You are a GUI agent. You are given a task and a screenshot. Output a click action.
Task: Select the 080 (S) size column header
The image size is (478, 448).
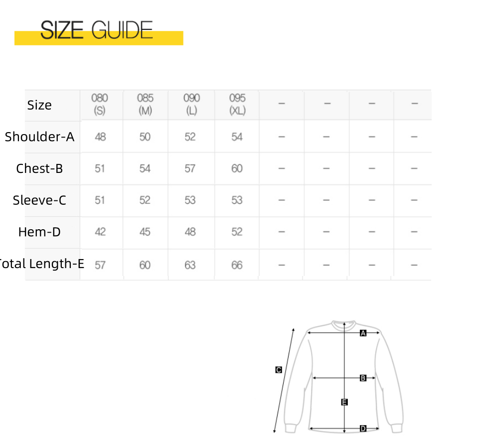click(100, 104)
